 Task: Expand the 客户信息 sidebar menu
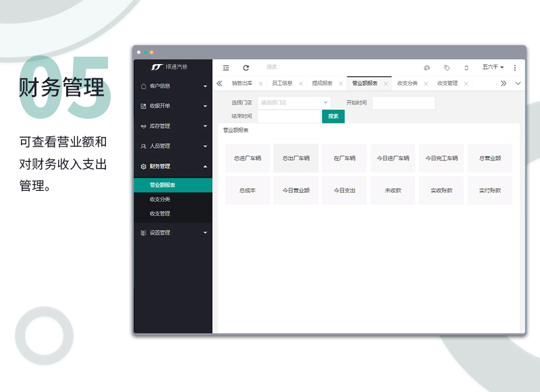click(x=173, y=86)
